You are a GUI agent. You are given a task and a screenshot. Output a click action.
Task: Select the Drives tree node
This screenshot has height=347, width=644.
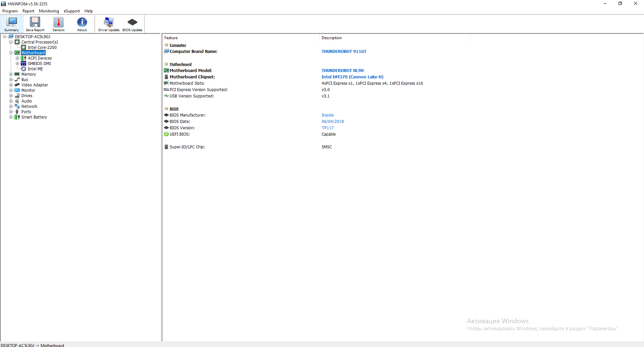(x=27, y=96)
